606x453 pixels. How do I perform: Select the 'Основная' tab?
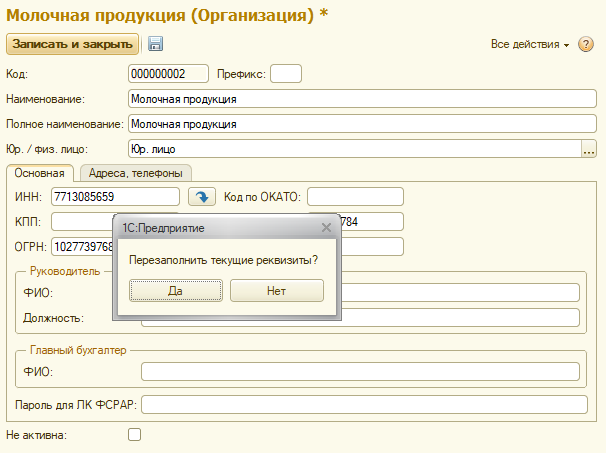40,173
